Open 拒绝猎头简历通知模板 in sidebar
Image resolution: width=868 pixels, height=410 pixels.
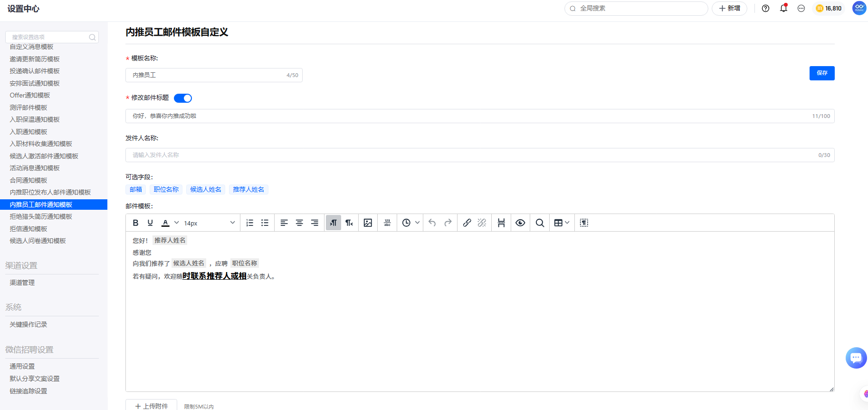[x=41, y=216]
